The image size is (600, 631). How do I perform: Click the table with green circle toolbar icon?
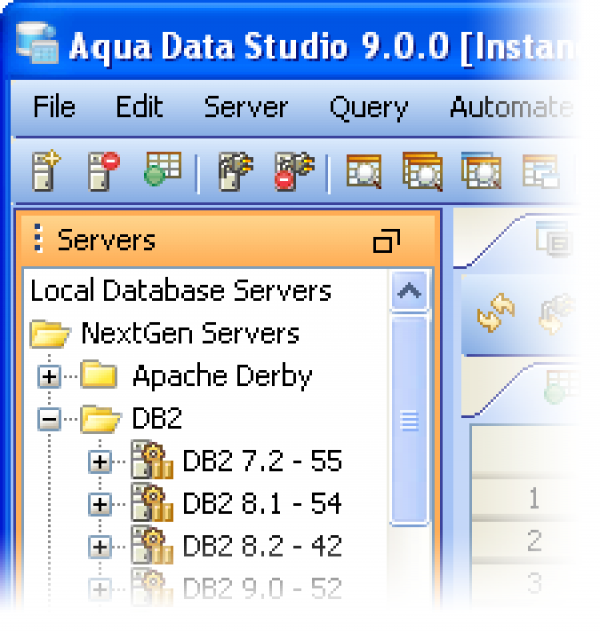point(163,169)
